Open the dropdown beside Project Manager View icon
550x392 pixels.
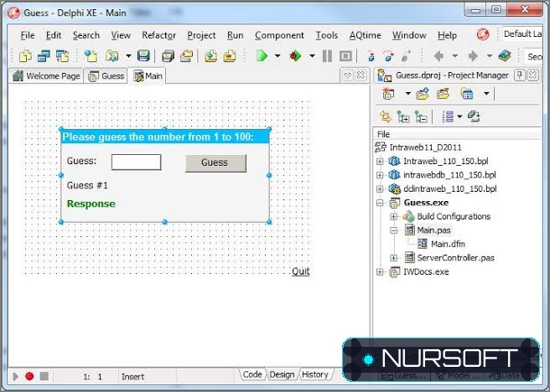(x=486, y=94)
